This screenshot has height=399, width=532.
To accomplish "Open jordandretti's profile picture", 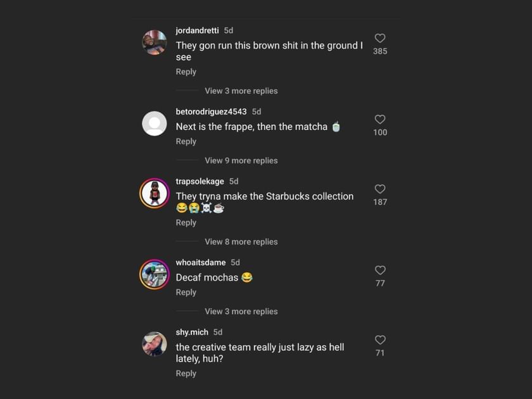I will 155,42.
